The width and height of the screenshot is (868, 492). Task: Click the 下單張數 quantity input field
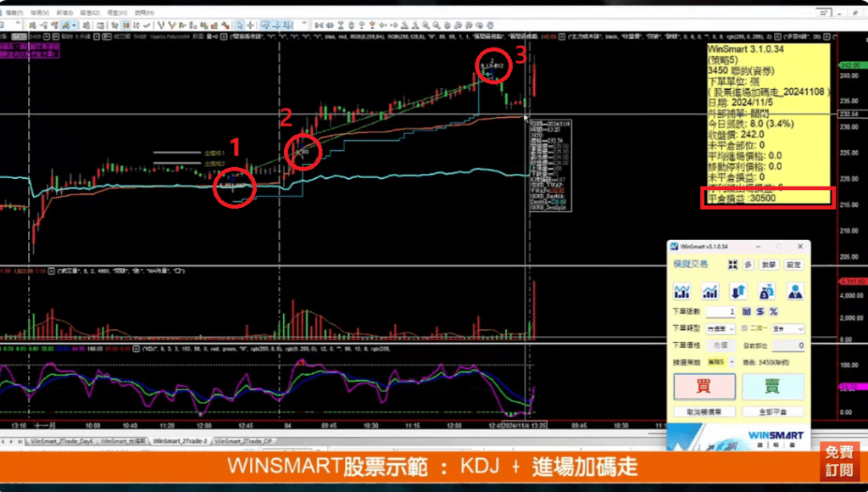[721, 311]
